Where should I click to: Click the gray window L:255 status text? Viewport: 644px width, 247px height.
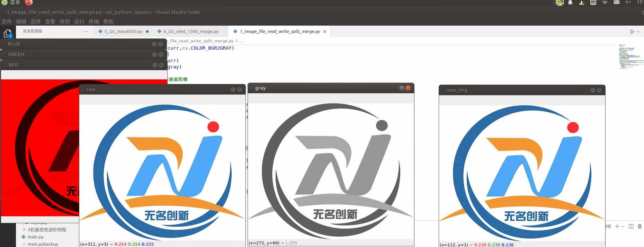[x=291, y=243]
